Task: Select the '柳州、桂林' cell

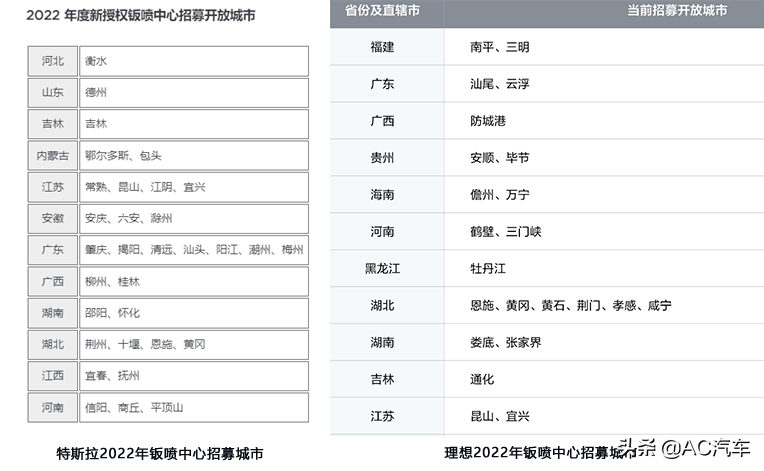Action: pos(194,282)
